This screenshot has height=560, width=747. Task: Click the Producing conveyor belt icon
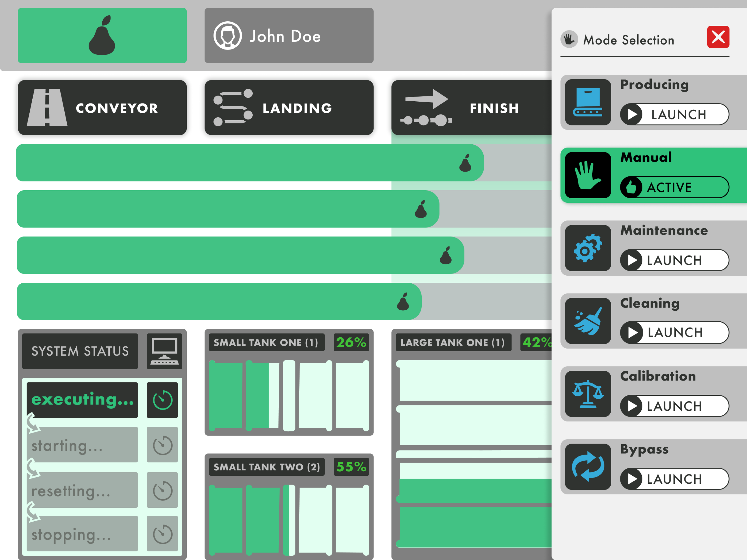[x=587, y=102]
